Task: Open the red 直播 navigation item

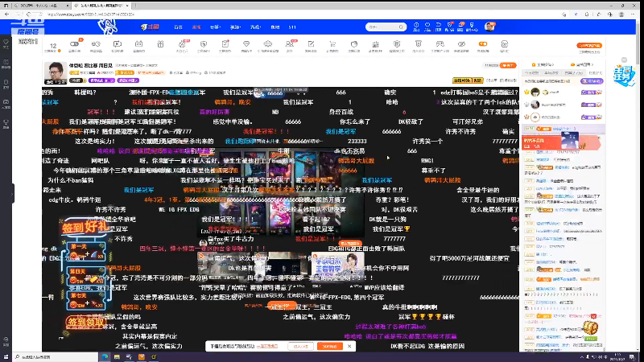Action: click(x=196, y=27)
